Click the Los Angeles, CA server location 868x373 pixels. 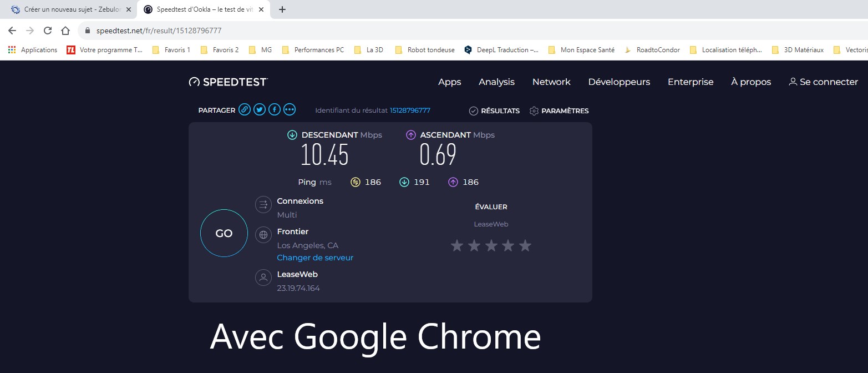click(x=307, y=245)
